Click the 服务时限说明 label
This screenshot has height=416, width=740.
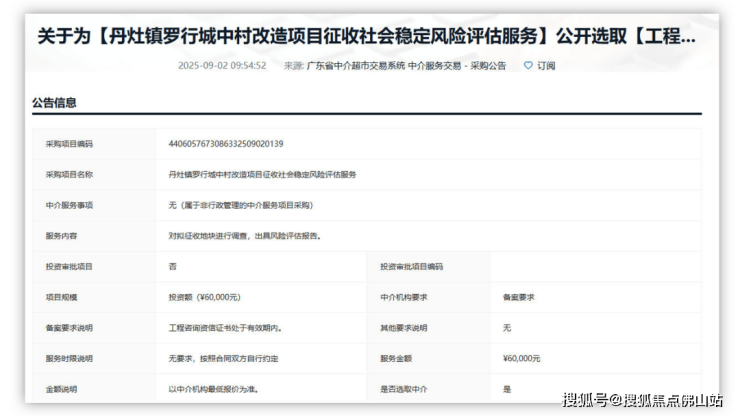69,359
